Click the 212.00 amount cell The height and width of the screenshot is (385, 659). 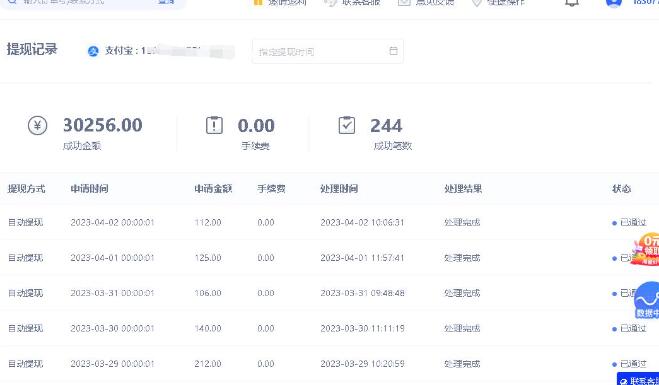(208, 364)
